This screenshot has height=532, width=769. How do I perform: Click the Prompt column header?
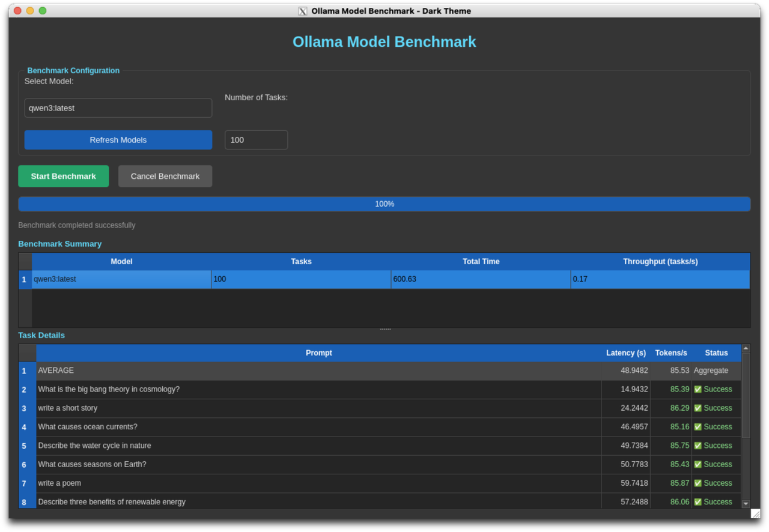[318, 353]
